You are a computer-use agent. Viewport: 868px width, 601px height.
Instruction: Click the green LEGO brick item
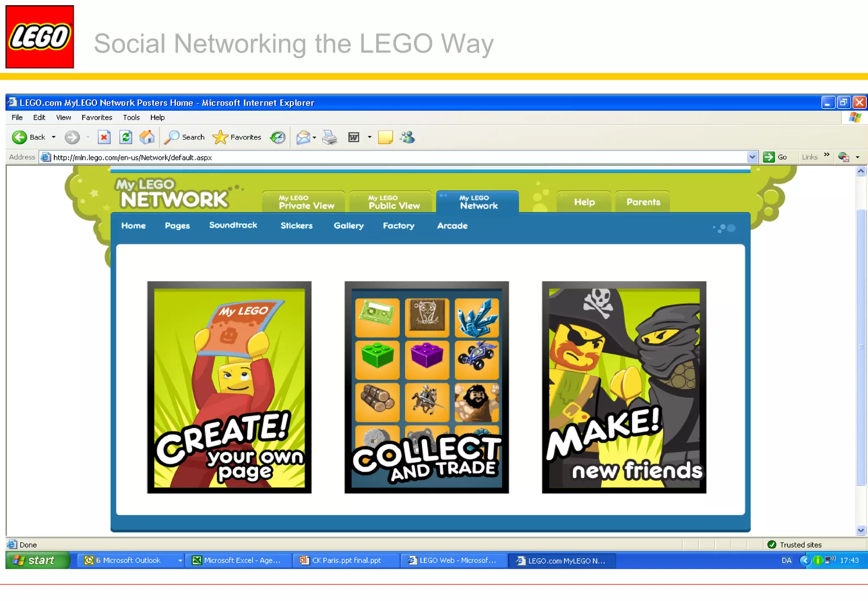tap(377, 360)
